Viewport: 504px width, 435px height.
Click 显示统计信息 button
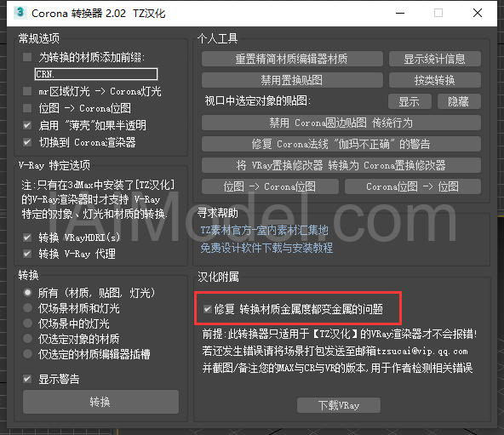tap(435, 59)
